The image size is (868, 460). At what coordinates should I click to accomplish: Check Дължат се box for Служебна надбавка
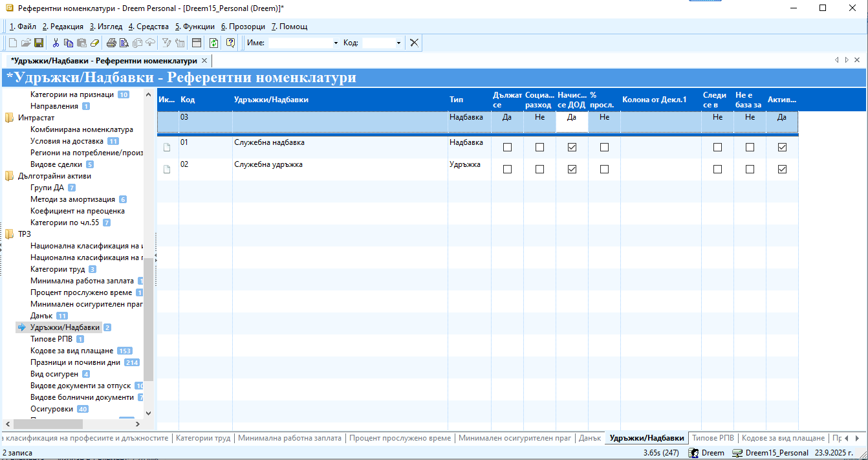(x=507, y=148)
